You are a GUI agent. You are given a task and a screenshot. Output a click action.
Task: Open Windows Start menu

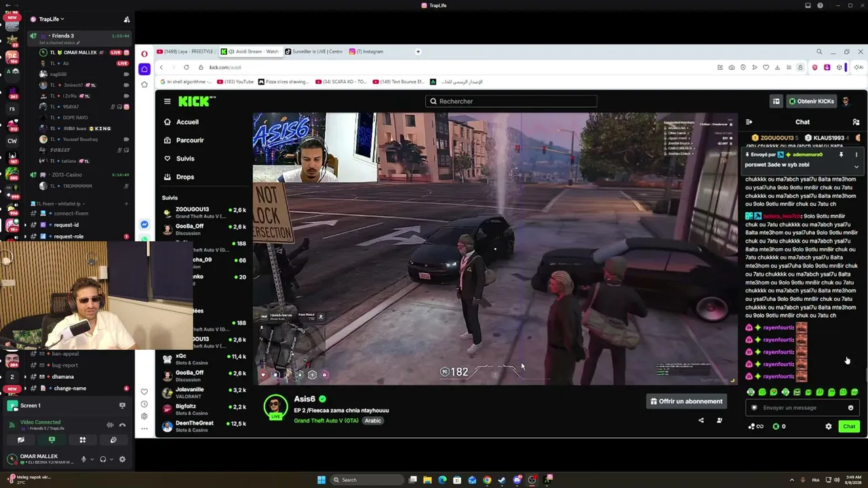click(321, 480)
